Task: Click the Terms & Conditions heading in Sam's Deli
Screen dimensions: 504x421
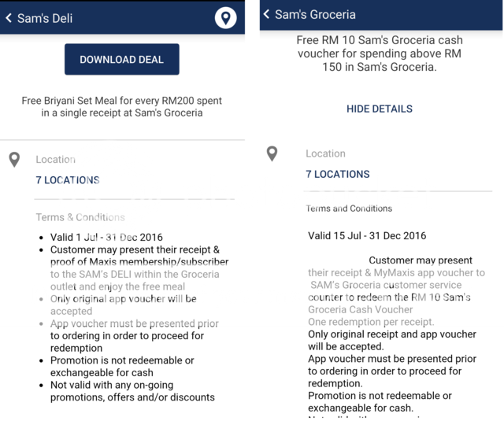Action: point(80,217)
